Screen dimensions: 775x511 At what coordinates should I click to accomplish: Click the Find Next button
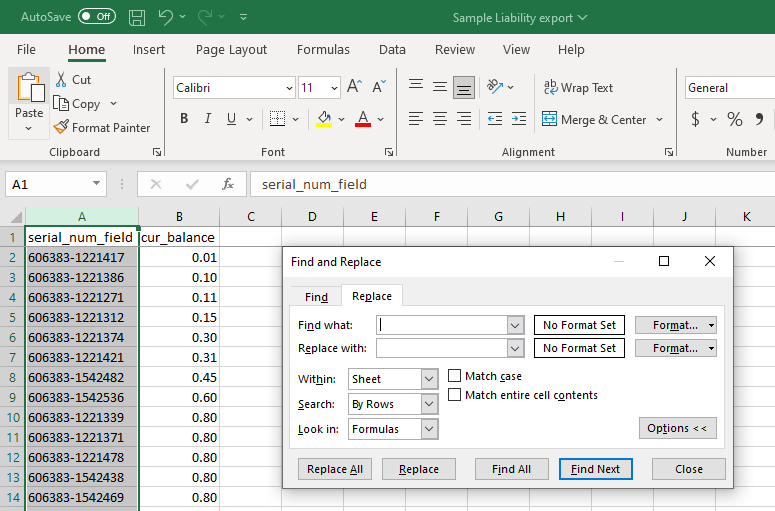tap(596, 469)
